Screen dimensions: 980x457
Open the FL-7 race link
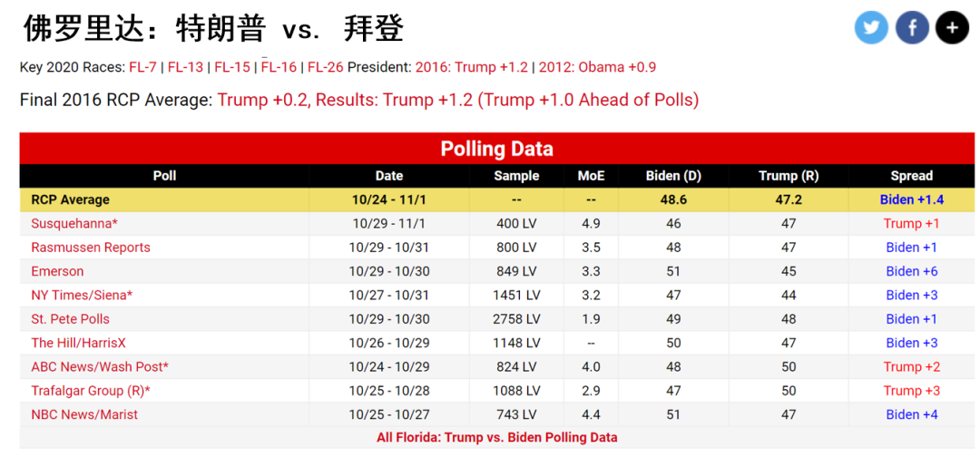pos(143,67)
